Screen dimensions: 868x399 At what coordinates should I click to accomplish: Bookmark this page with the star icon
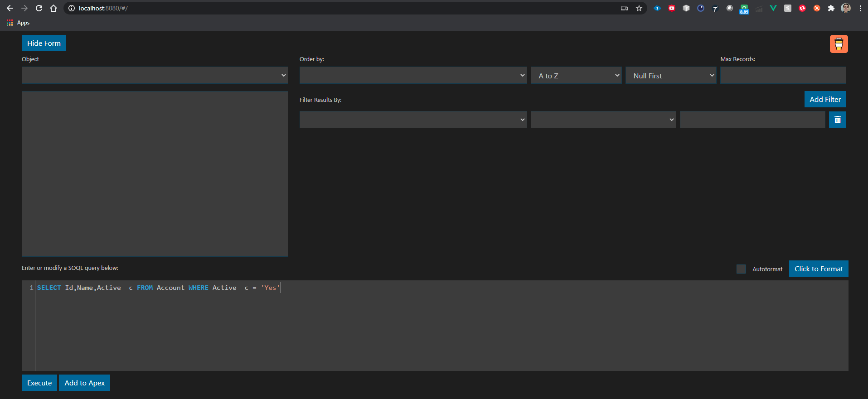639,8
